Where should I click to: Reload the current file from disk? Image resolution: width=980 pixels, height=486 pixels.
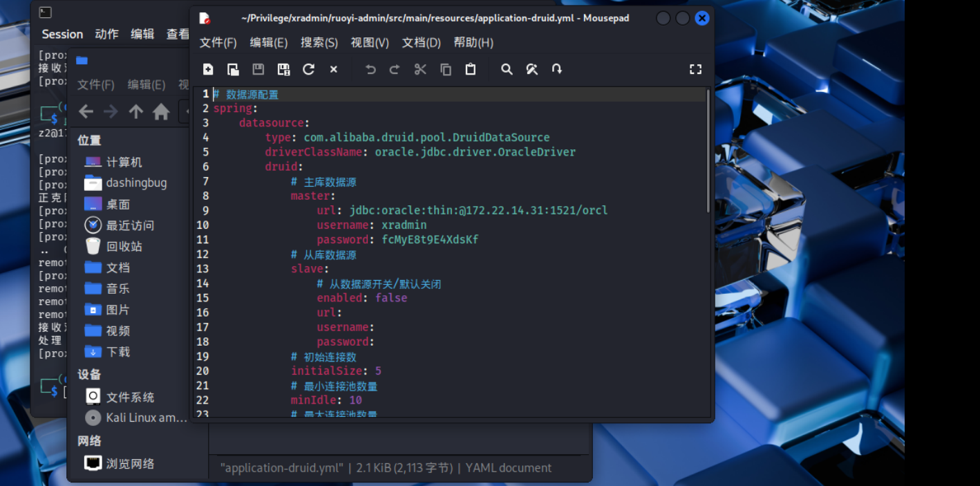[x=308, y=69]
